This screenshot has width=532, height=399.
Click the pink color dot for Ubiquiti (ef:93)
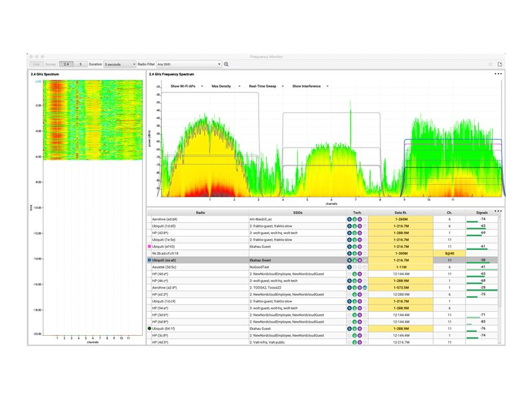click(150, 247)
